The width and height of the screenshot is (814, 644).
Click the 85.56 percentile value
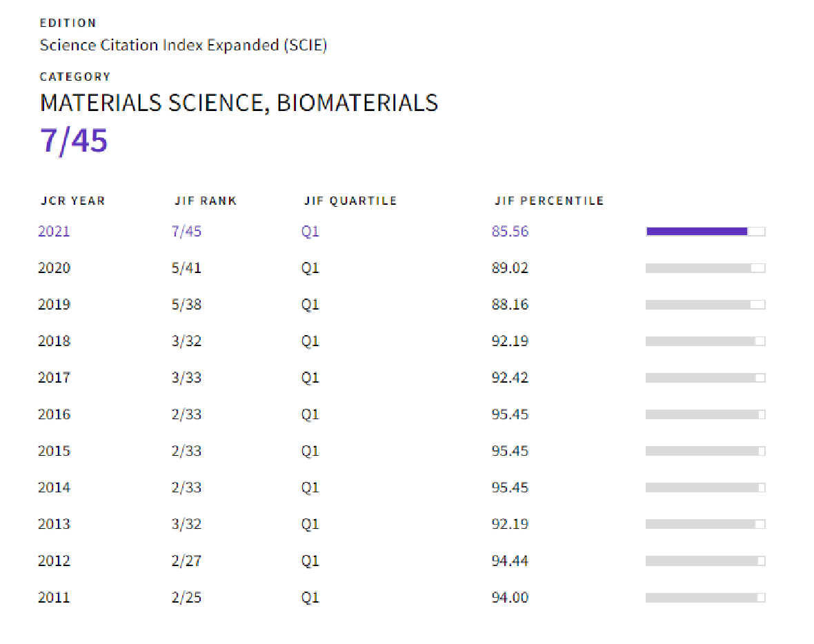click(x=510, y=231)
